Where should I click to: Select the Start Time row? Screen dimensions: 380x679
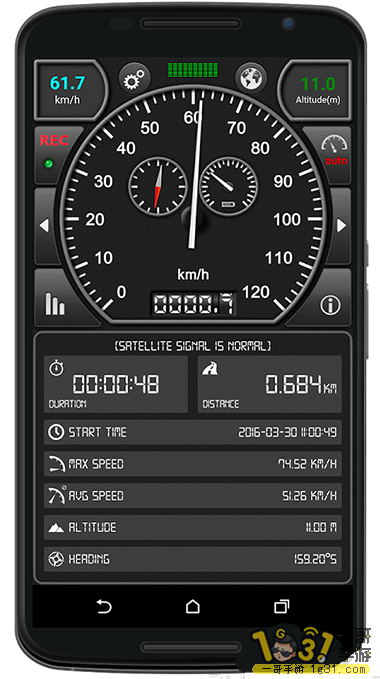point(193,432)
